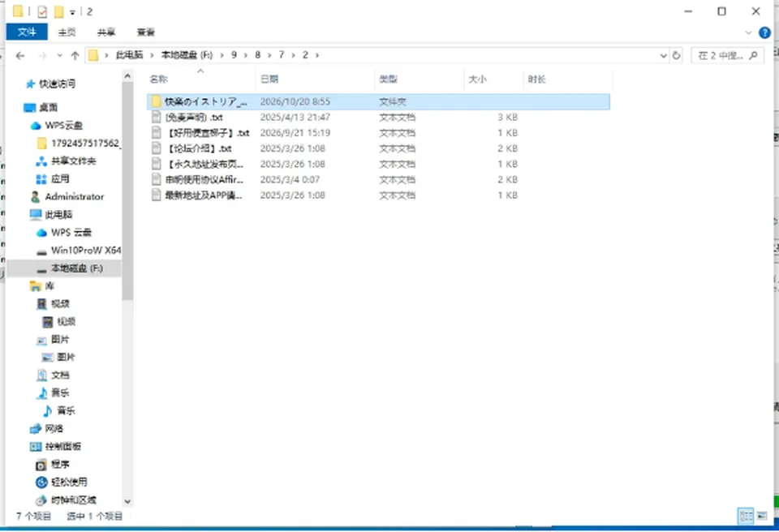Image resolution: width=779 pixels, height=532 pixels.
Task: Refresh the folder via the address bar refresh icon
Action: tap(676, 56)
